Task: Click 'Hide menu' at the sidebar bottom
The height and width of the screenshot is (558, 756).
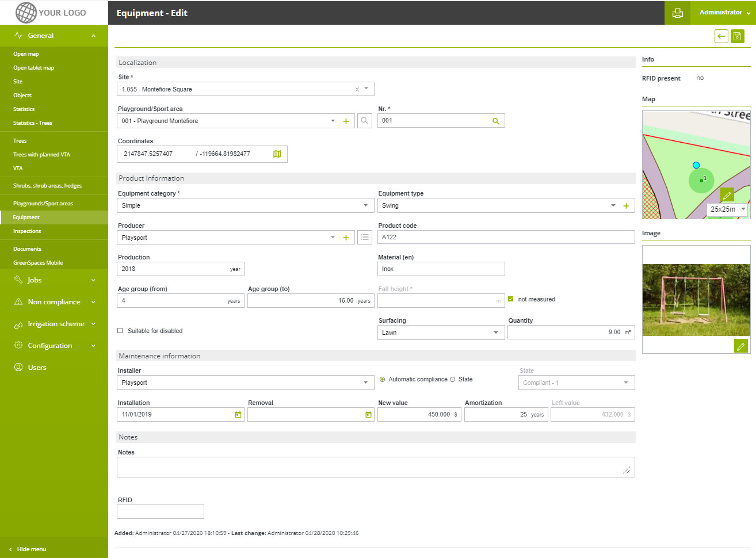Action: 31,549
